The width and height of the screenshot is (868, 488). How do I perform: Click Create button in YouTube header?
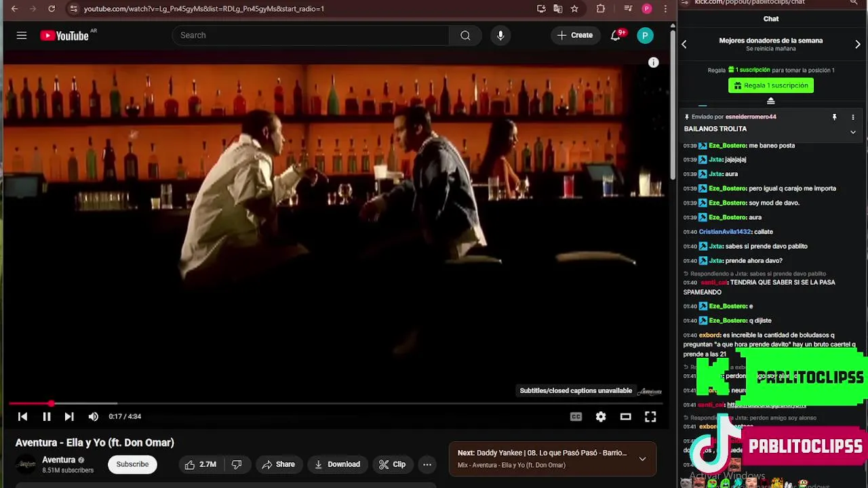click(575, 35)
